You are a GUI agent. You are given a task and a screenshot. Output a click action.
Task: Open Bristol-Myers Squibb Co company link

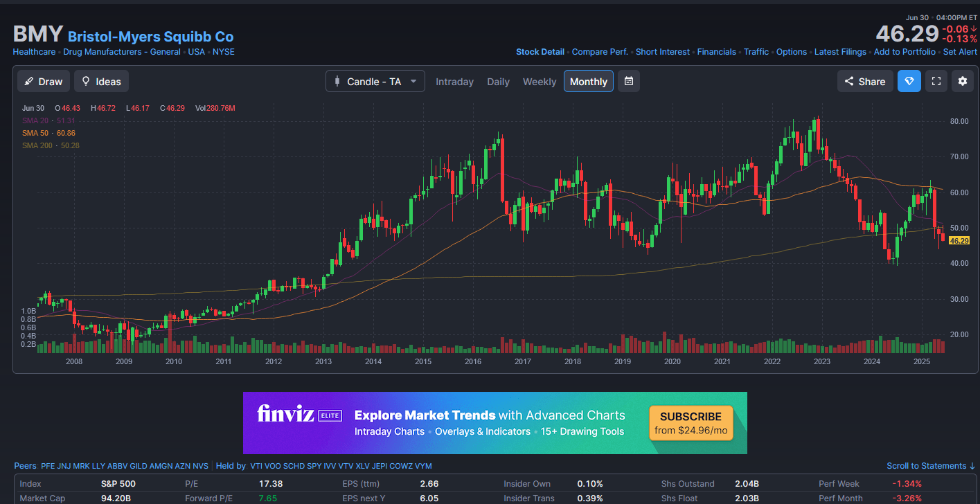150,37
